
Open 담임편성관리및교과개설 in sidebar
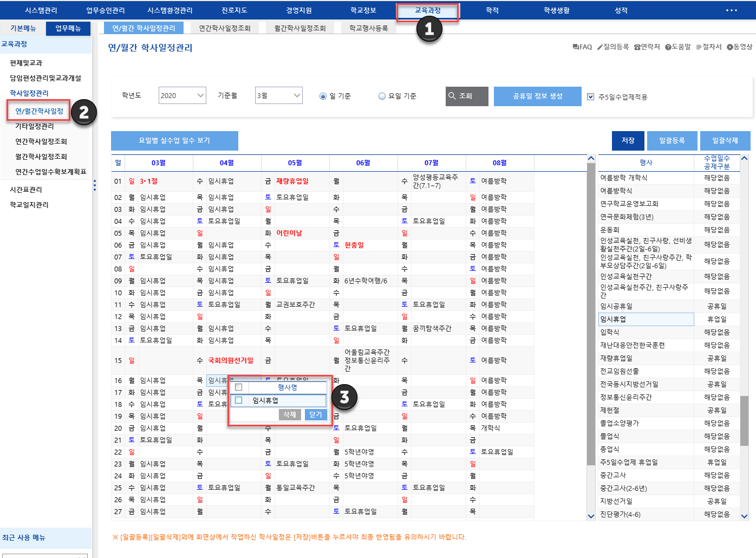coord(45,78)
